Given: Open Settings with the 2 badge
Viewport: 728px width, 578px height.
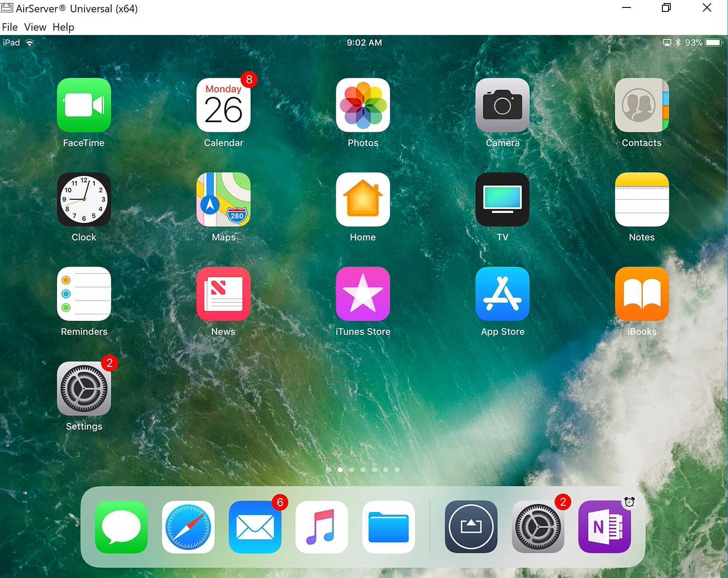Looking at the screenshot, I should [84, 389].
